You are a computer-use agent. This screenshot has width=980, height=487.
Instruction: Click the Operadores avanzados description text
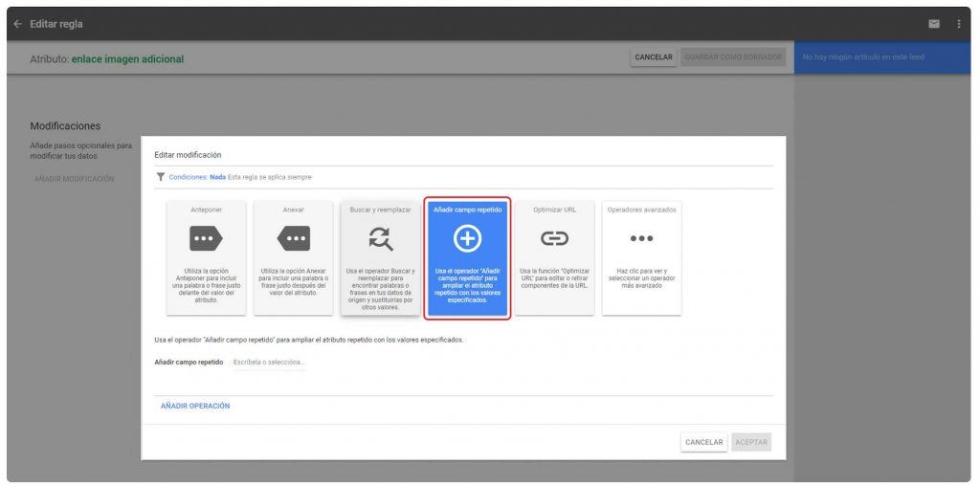(x=642, y=278)
